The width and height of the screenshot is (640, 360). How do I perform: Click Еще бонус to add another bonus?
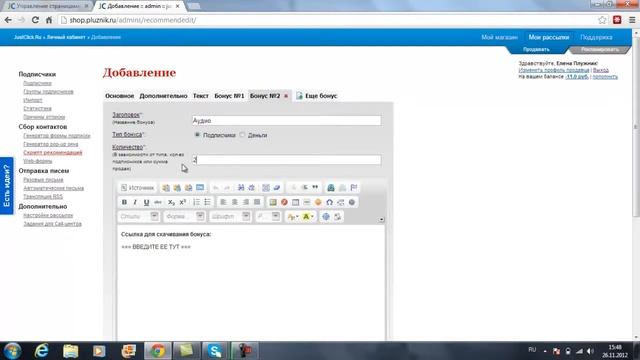pyautogui.click(x=317, y=96)
